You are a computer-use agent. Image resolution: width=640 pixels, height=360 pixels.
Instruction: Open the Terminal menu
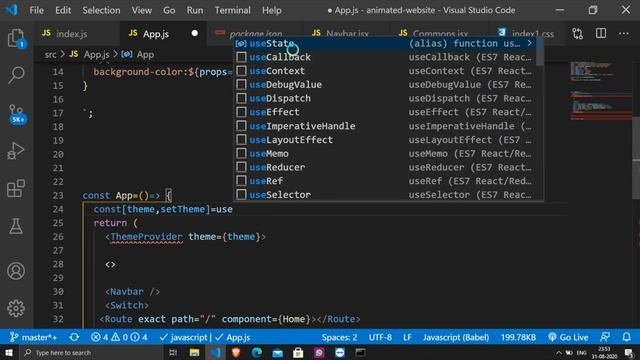(233, 10)
